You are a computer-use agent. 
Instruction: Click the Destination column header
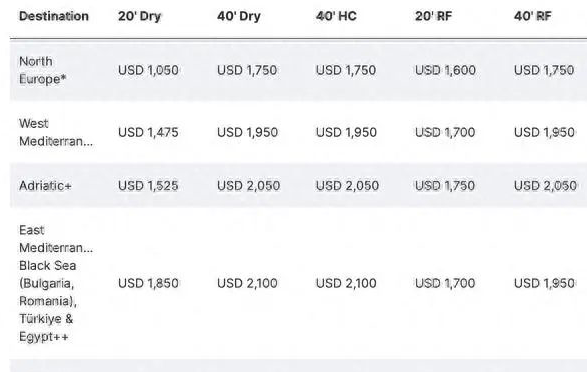(54, 16)
